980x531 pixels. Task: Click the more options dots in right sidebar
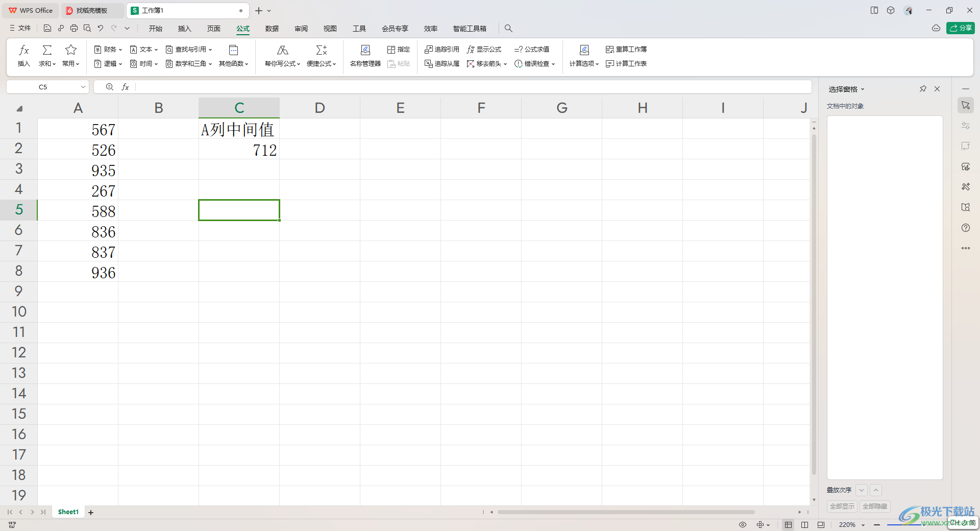(966, 248)
